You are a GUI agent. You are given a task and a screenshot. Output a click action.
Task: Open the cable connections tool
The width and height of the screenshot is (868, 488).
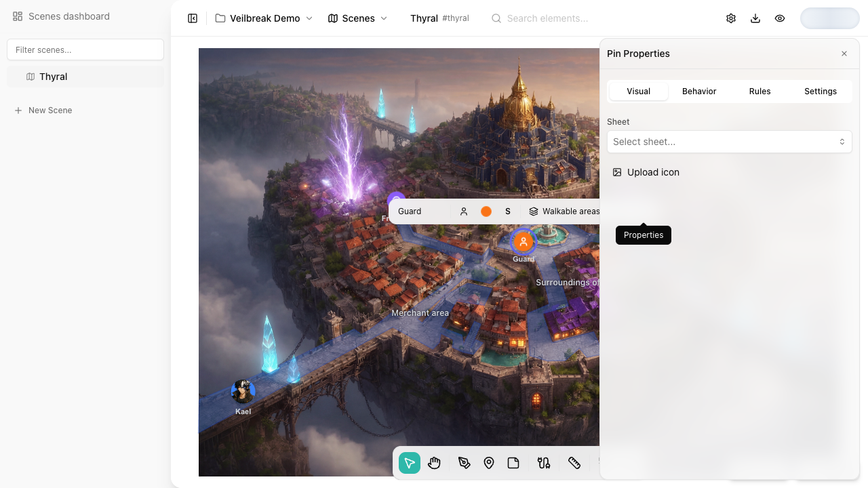point(544,463)
